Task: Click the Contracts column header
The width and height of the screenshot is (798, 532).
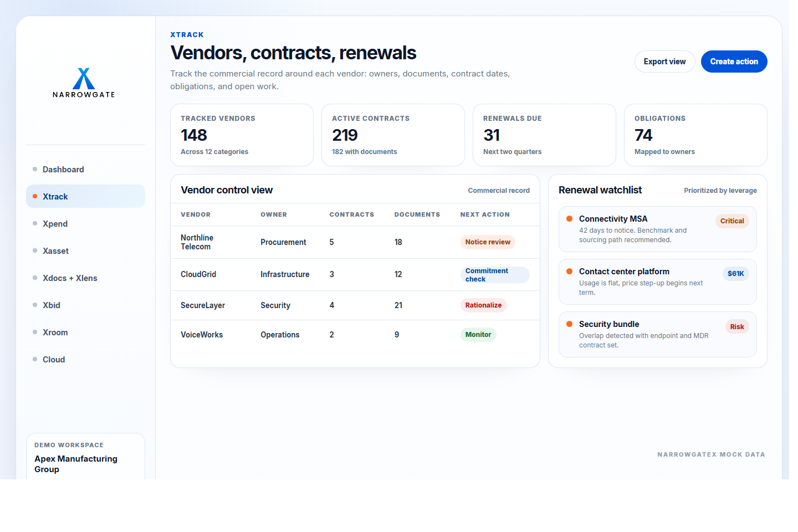Action: (x=352, y=214)
